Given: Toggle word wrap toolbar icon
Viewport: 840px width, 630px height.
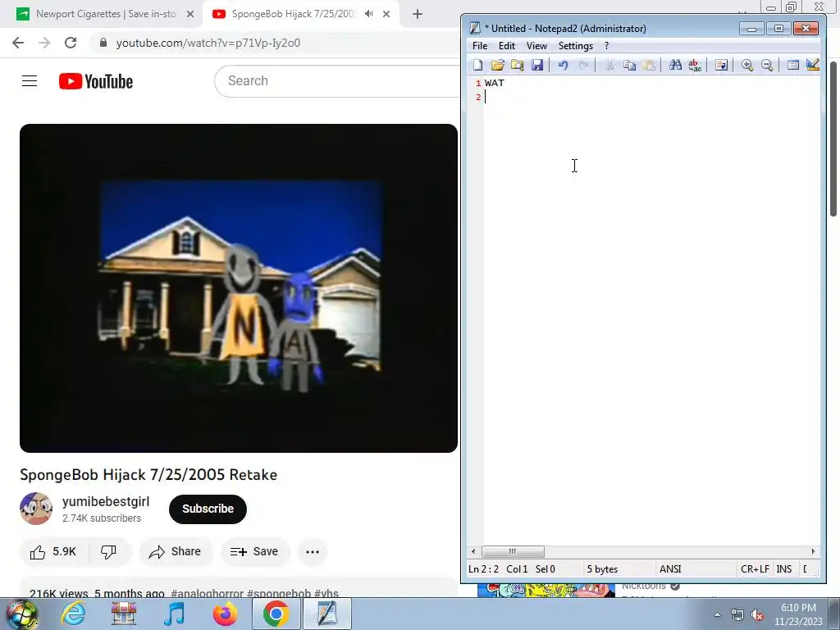Looking at the screenshot, I should coord(721,66).
